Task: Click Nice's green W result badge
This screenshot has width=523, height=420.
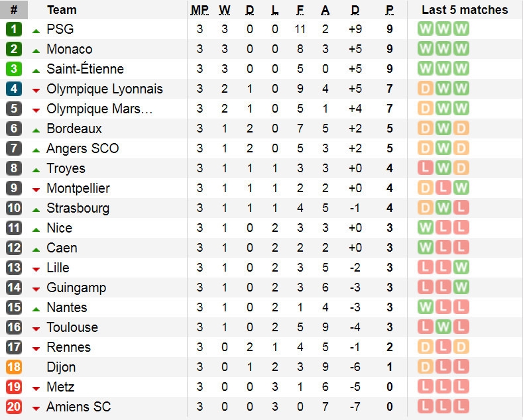Action: pos(426,228)
